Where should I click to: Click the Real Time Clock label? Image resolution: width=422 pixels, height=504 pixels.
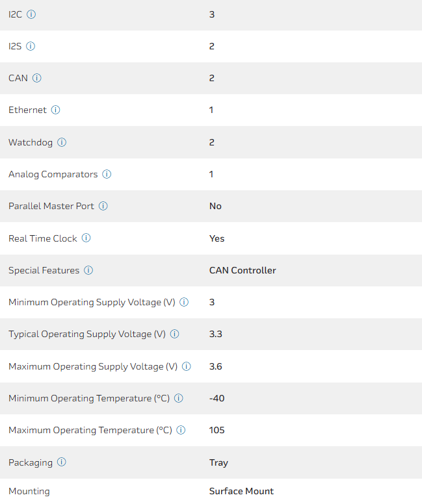42,238
